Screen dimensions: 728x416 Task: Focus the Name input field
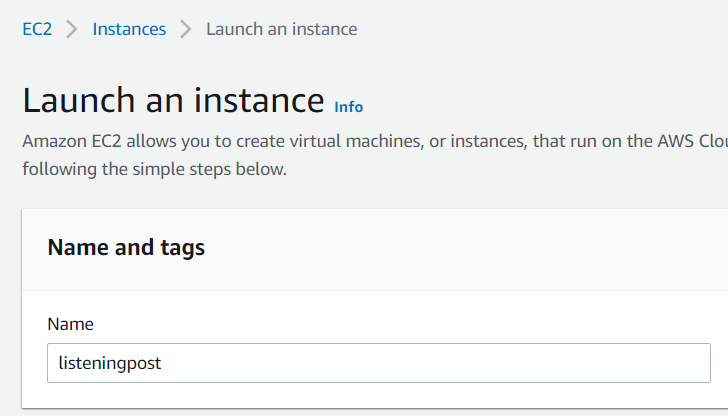pos(378,363)
